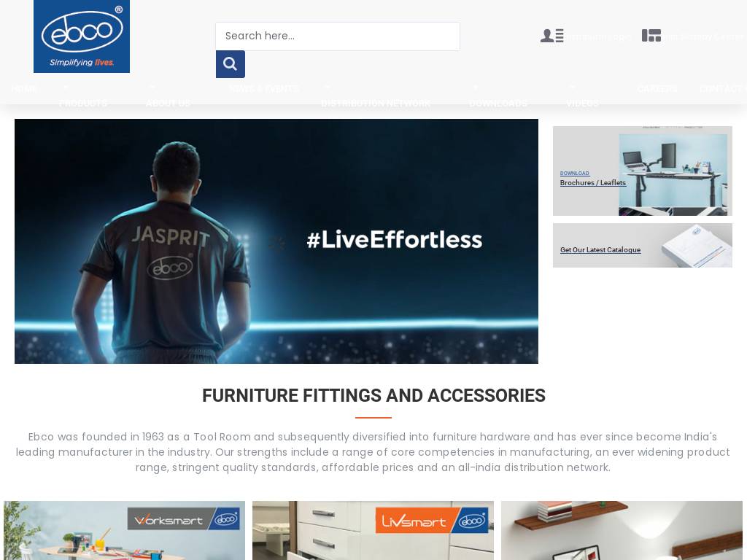
Task: Select the Careers menu item
Action: click(657, 88)
